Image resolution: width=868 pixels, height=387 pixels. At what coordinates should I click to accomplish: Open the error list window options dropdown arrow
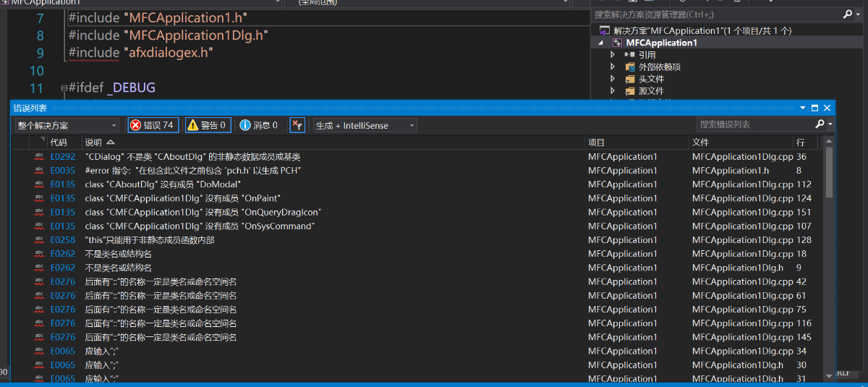tap(803, 108)
